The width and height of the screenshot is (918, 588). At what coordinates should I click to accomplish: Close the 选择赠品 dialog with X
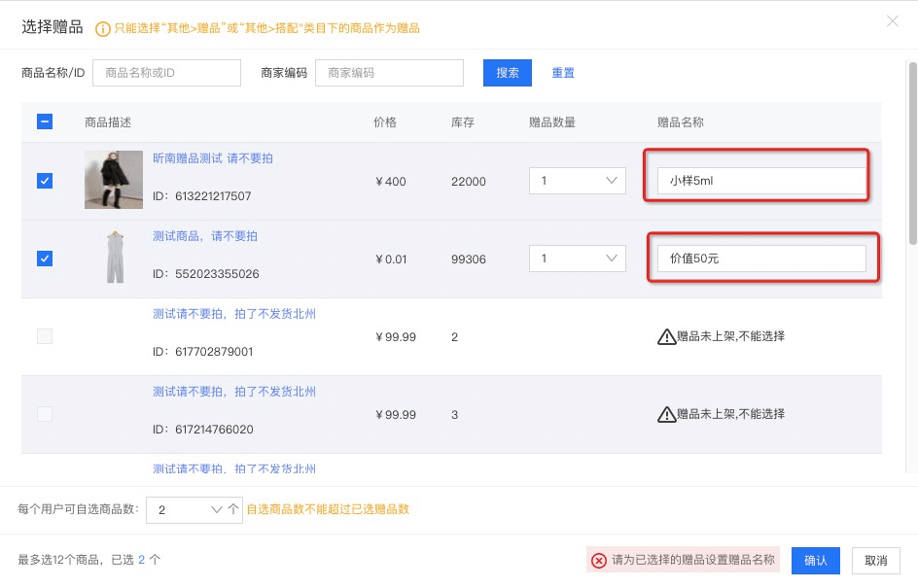892,21
